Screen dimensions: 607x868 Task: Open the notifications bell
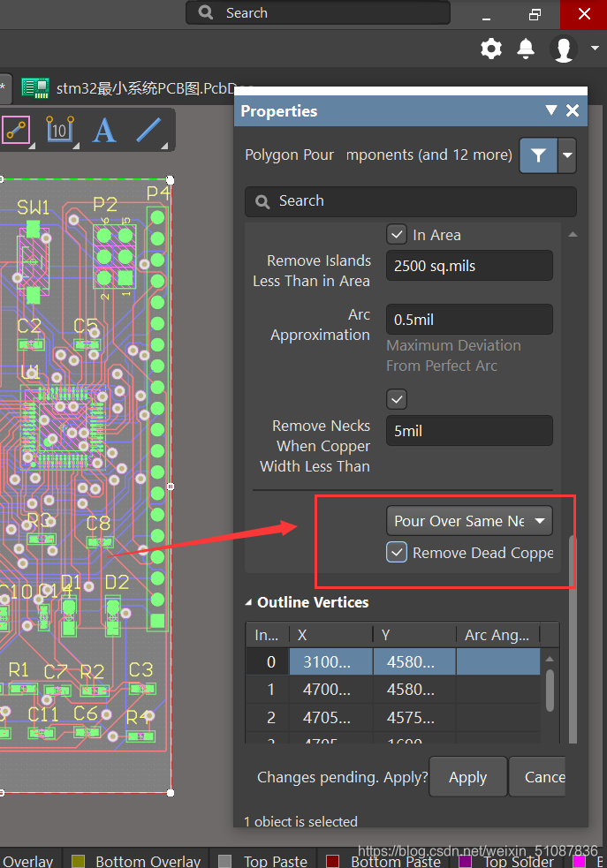[526, 49]
